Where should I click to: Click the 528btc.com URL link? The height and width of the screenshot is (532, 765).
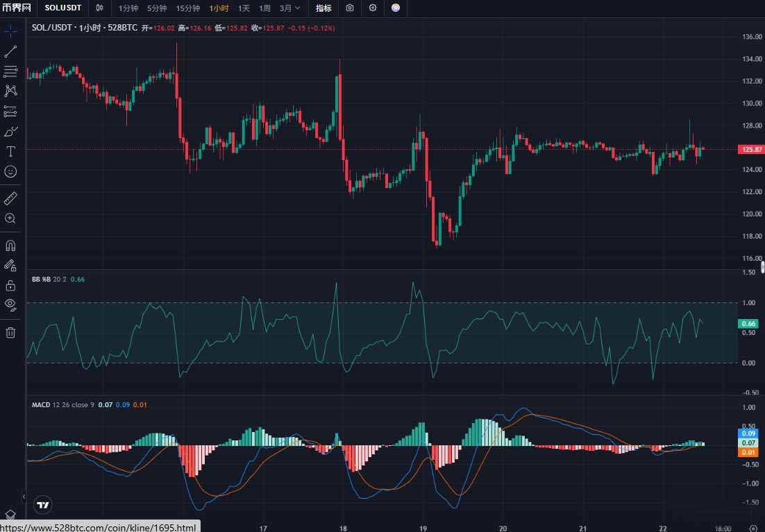coord(98,527)
